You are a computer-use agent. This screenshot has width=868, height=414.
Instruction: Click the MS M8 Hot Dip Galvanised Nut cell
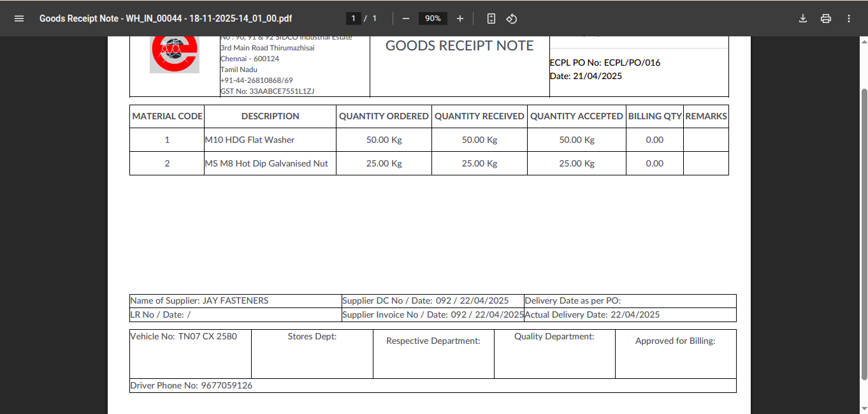point(266,163)
